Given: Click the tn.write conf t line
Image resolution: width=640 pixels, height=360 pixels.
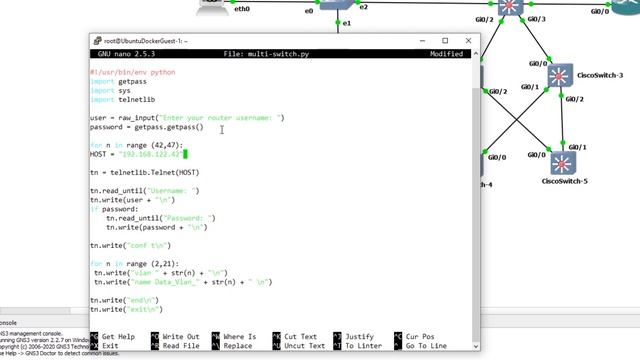Looking at the screenshot, I should 131,246.
